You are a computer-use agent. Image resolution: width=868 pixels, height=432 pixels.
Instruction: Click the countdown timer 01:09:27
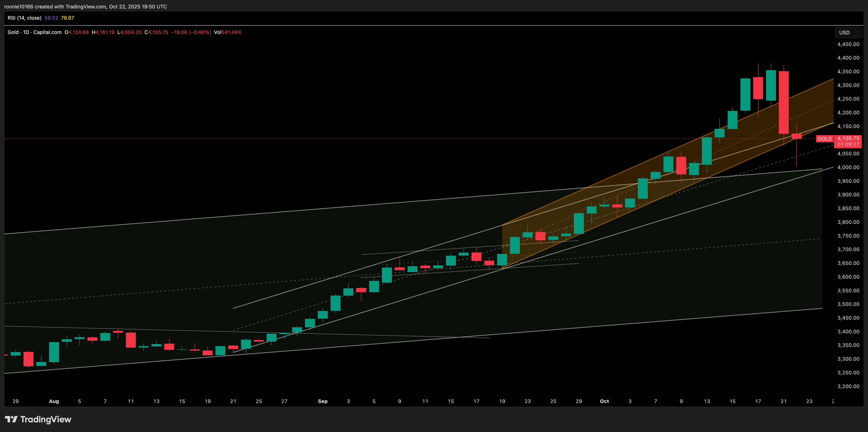point(848,144)
